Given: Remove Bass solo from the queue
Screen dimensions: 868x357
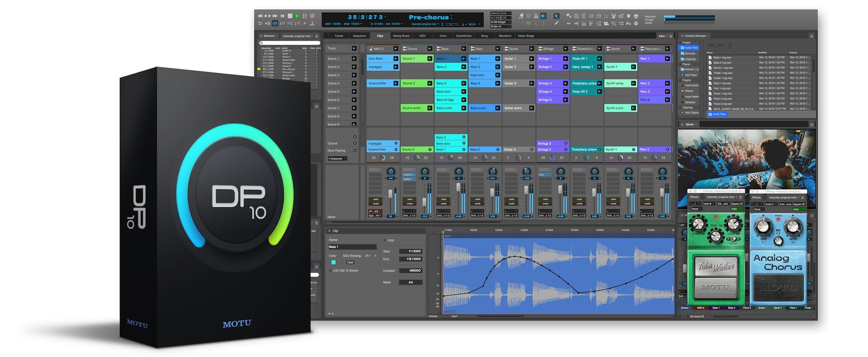Looking at the screenshot, I should click(464, 143).
